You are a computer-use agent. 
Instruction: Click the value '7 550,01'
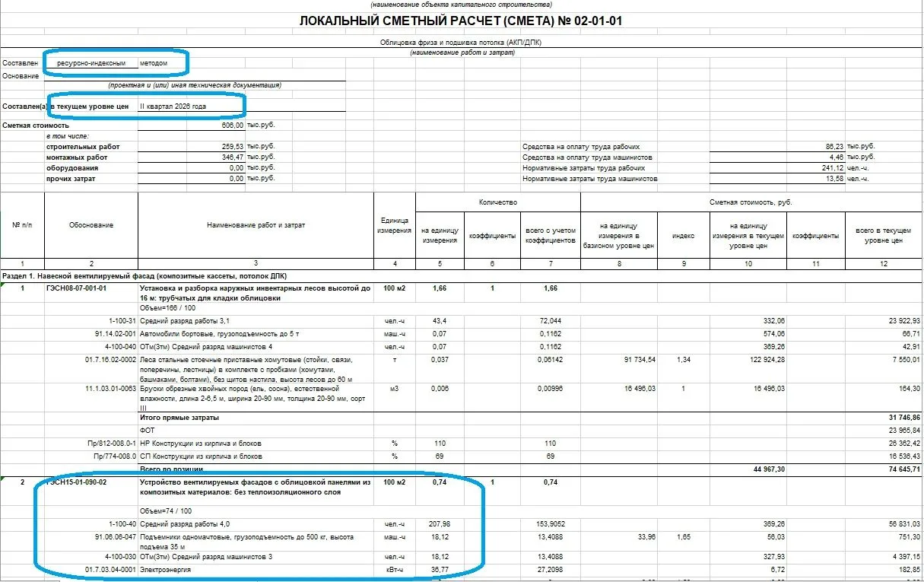click(905, 359)
